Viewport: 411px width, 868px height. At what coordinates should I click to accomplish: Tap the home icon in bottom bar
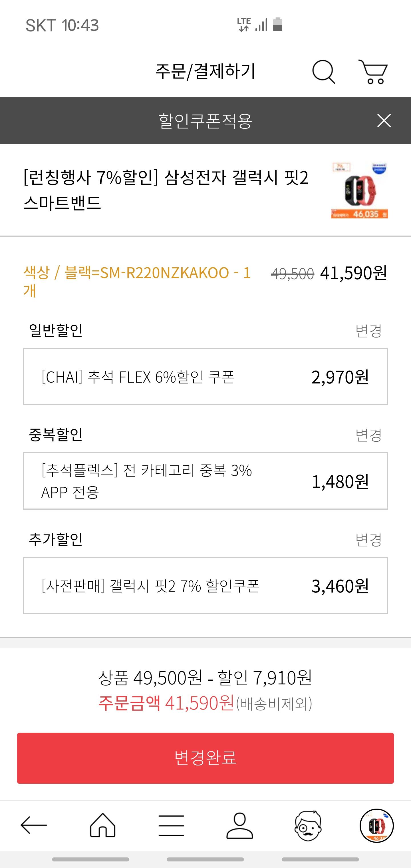click(x=103, y=825)
